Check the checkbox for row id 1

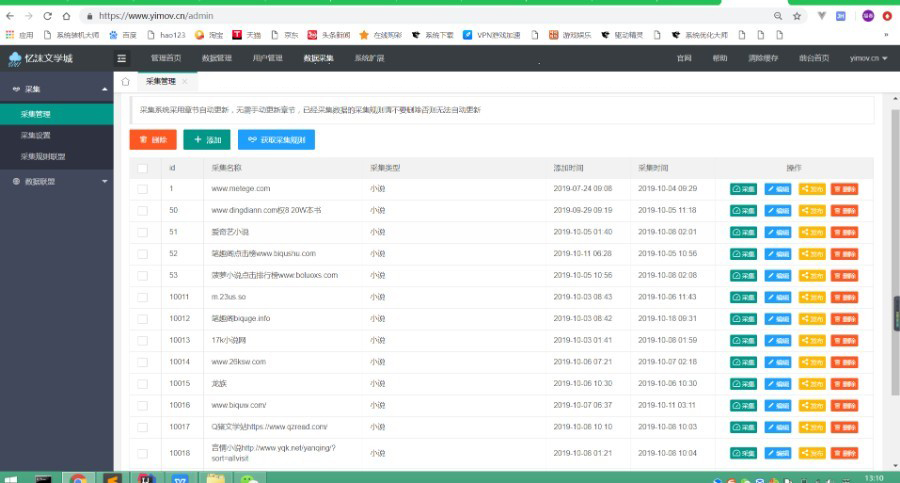[142, 188]
